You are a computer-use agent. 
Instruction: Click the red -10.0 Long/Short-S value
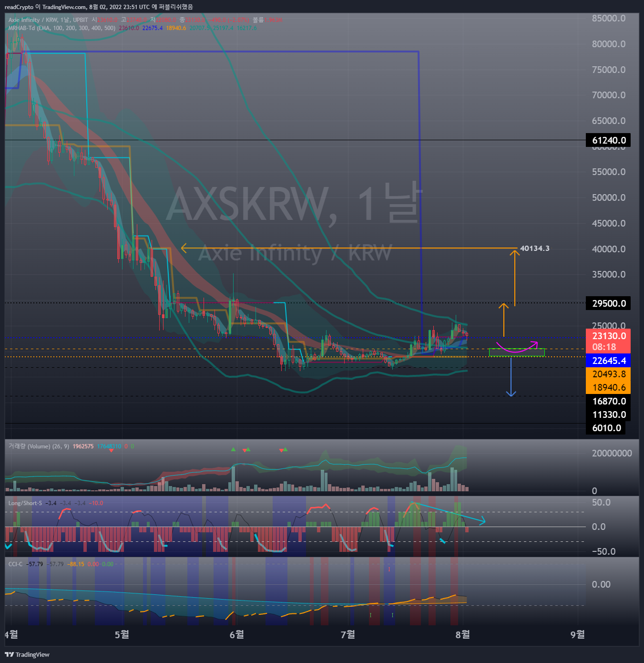pyautogui.click(x=97, y=503)
